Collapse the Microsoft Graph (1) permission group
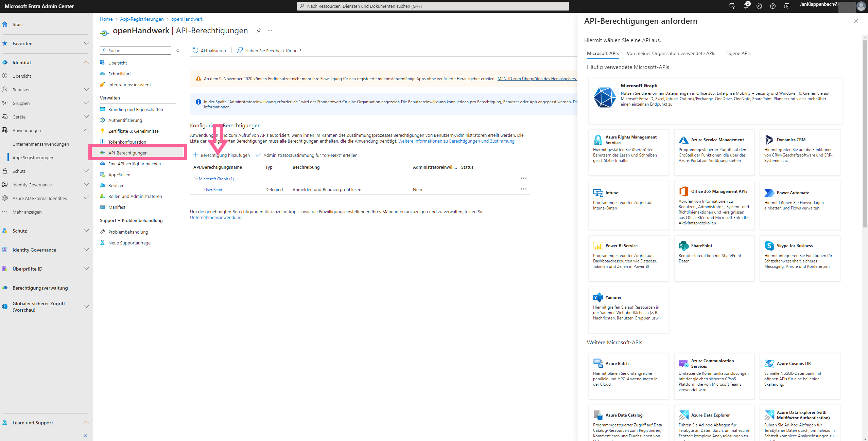This screenshot has height=441, width=868. 196,179
